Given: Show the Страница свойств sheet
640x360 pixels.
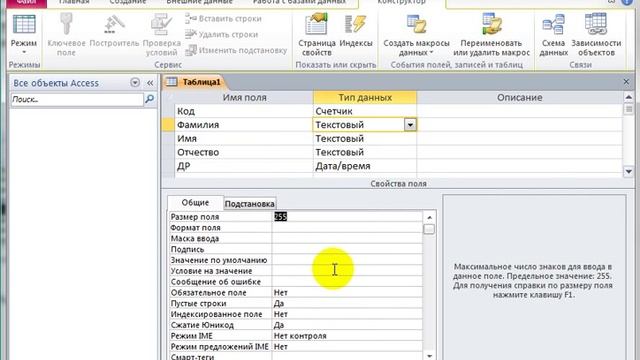Looking at the screenshot, I should coord(317,35).
